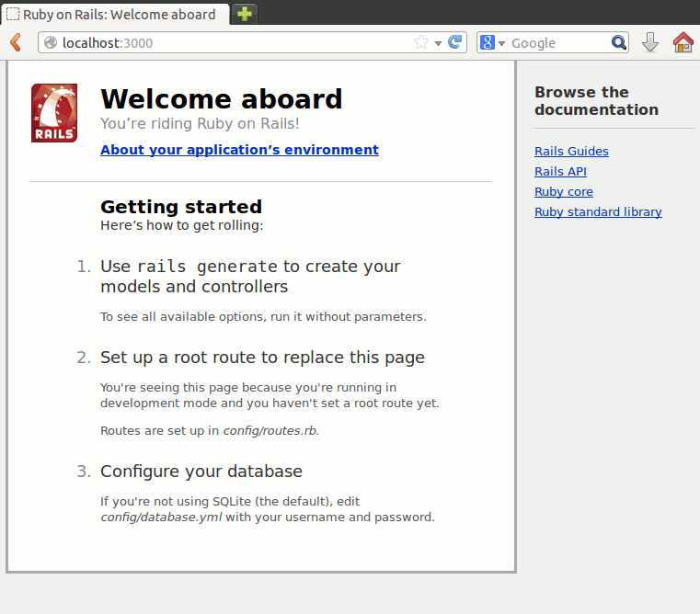Image resolution: width=700 pixels, height=614 pixels.
Task: Click the browser back arrow button
Action: [x=16, y=42]
